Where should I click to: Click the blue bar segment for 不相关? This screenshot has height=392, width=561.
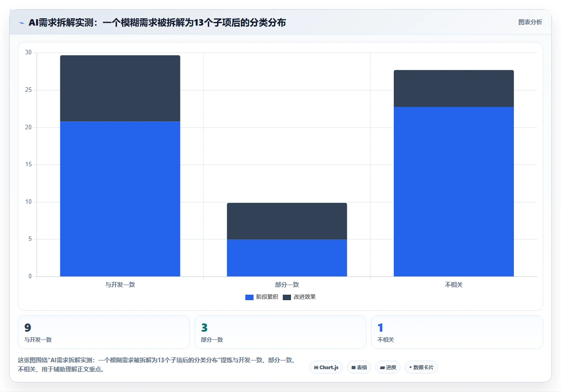tap(454, 191)
